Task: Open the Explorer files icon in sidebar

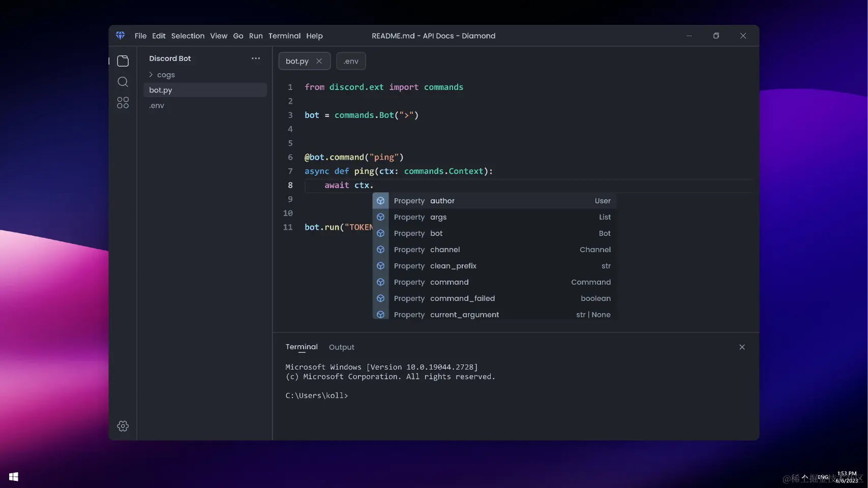Action: (x=123, y=61)
